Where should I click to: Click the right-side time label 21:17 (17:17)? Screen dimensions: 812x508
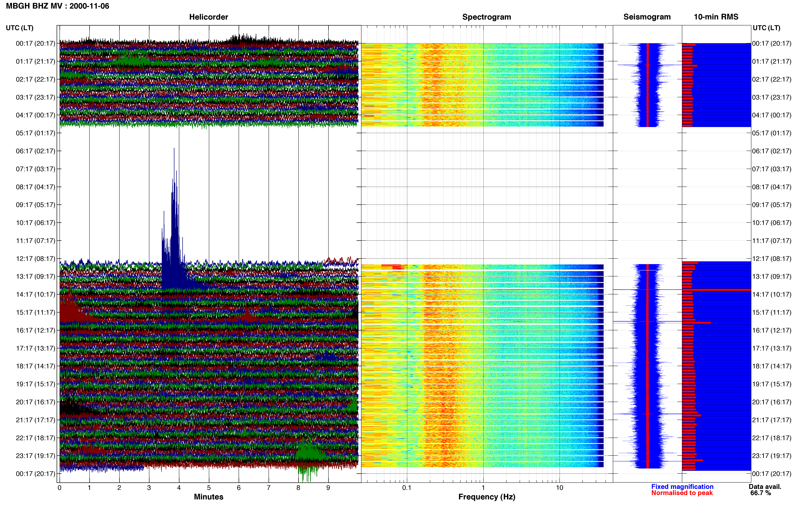click(x=772, y=420)
